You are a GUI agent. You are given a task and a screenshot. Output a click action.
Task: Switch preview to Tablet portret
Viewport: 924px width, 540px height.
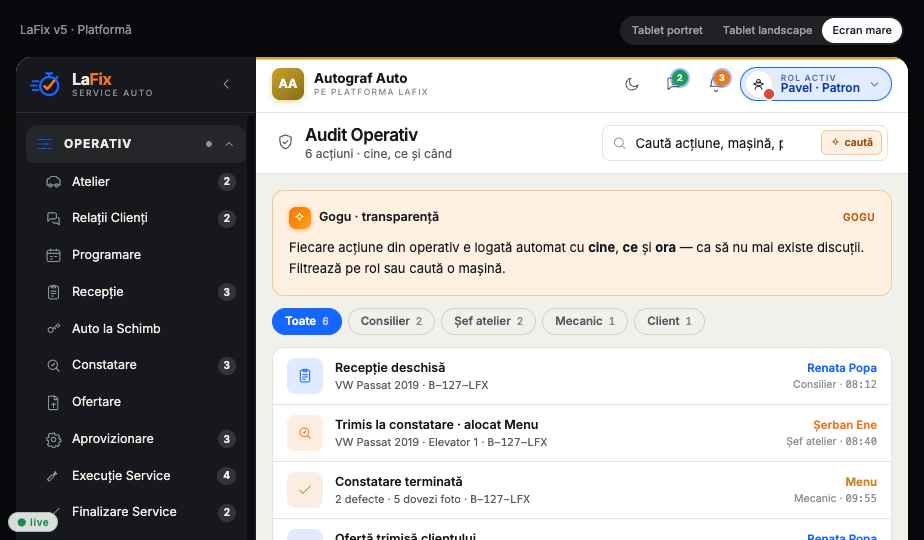(667, 30)
